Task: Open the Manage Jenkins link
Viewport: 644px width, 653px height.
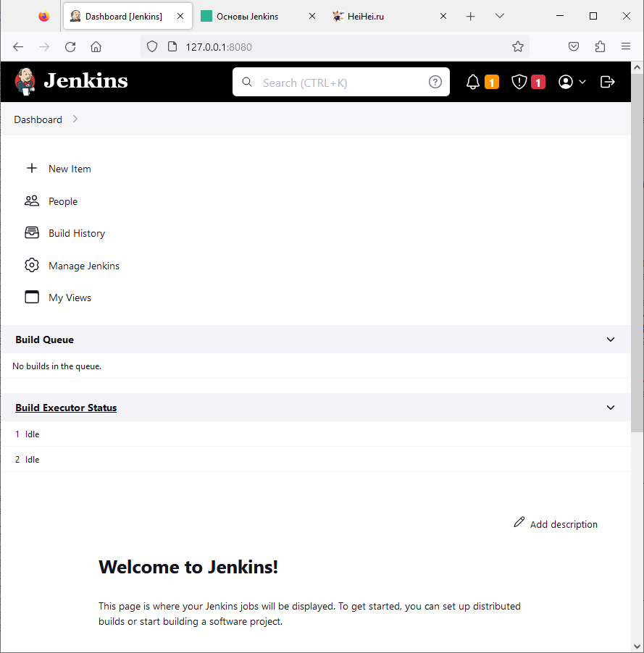Action: (x=84, y=266)
